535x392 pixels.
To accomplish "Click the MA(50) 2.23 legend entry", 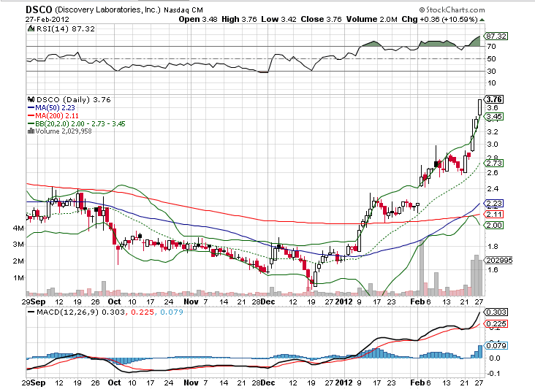I will pyautogui.click(x=55, y=108).
